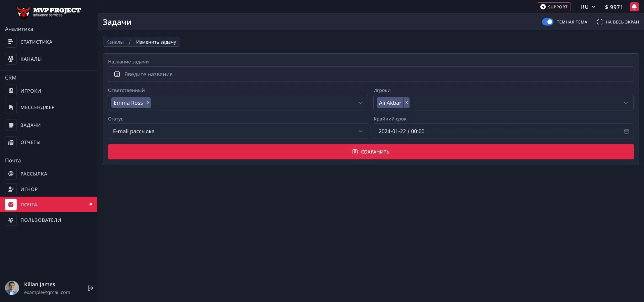Open the ОТЧЕТЫ reports section
The width and height of the screenshot is (644, 302).
coord(31,142)
